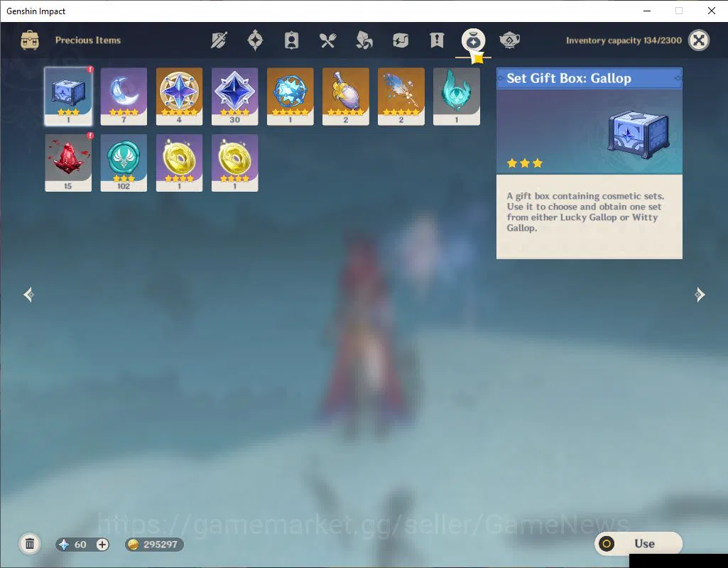Open the Weapons inventory tab
Image resolution: width=728 pixels, height=568 pixels.
click(x=219, y=40)
